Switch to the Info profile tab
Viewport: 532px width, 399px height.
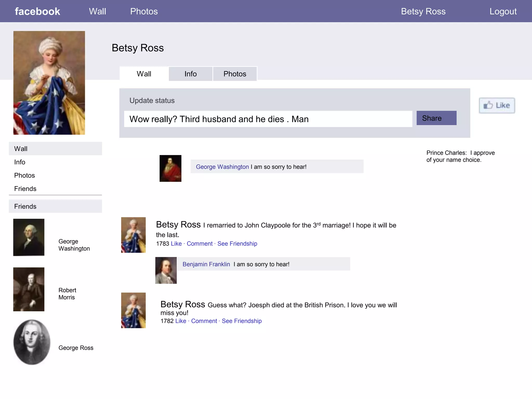(x=190, y=74)
